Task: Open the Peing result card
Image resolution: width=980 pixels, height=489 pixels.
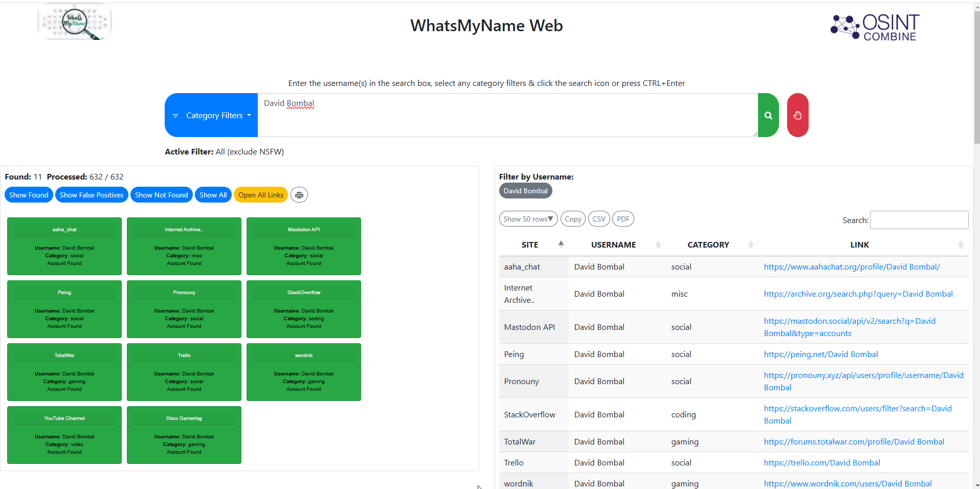Action: tap(64, 309)
